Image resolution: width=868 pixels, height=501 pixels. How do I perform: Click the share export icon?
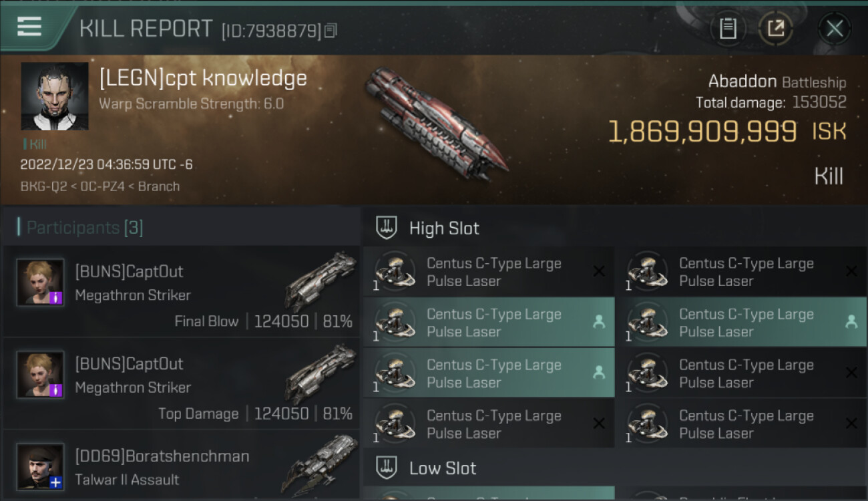click(775, 28)
